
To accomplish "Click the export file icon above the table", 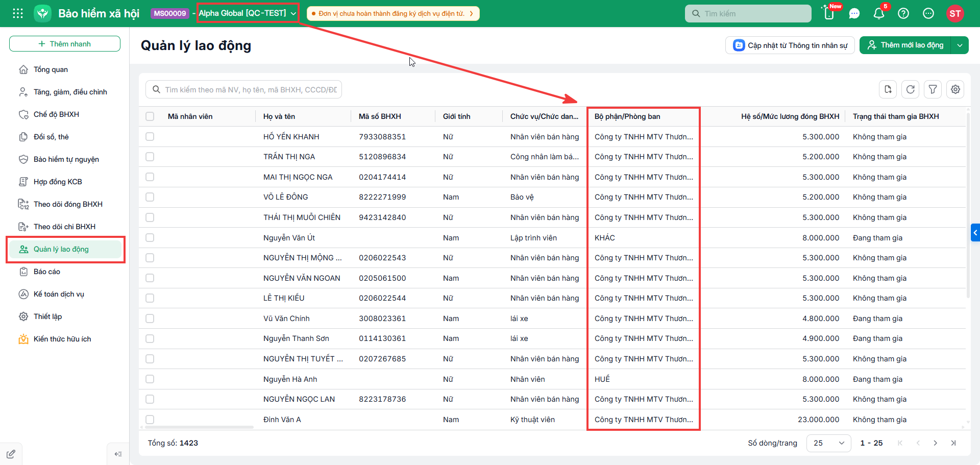I will (x=888, y=89).
